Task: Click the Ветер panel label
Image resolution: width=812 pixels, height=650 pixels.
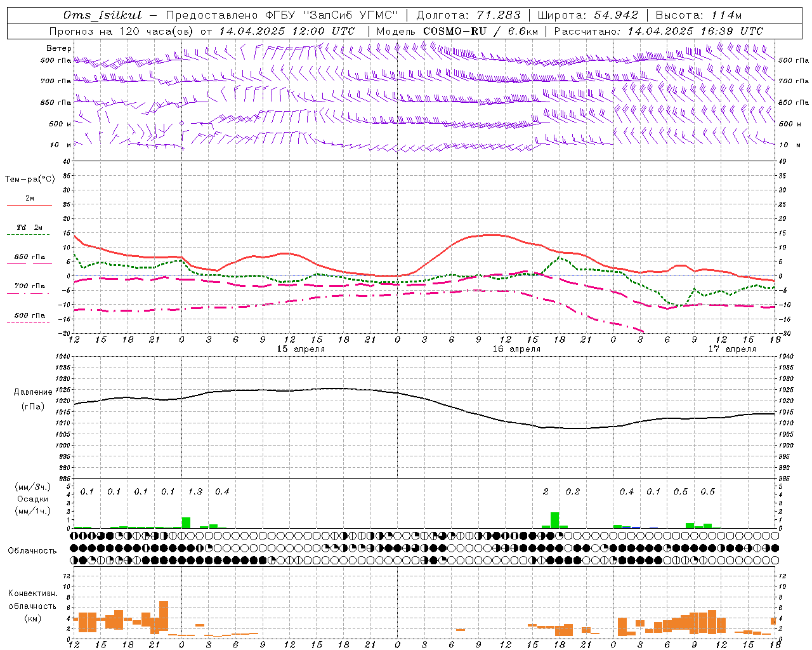Action: (x=59, y=48)
